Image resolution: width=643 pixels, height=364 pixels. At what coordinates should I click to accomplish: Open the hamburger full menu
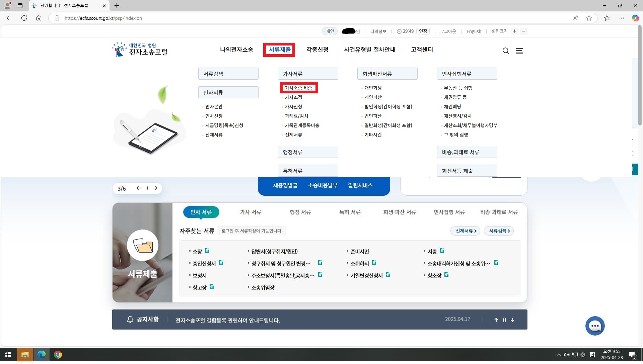coord(519,51)
